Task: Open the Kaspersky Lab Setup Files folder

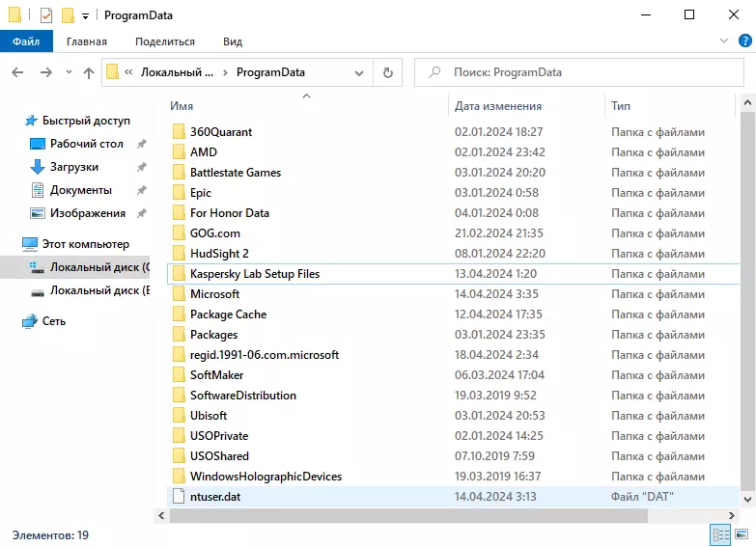Action: [255, 274]
